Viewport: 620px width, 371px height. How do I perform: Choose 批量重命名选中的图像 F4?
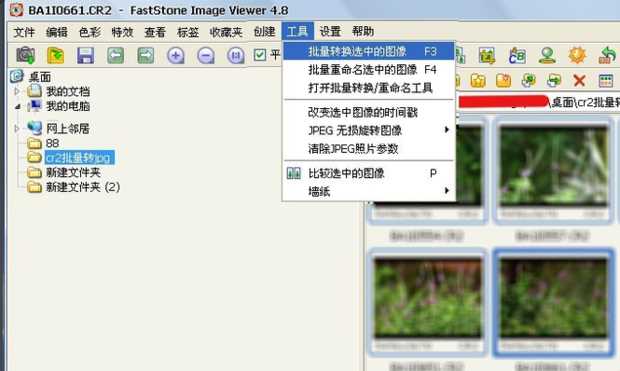click(369, 70)
